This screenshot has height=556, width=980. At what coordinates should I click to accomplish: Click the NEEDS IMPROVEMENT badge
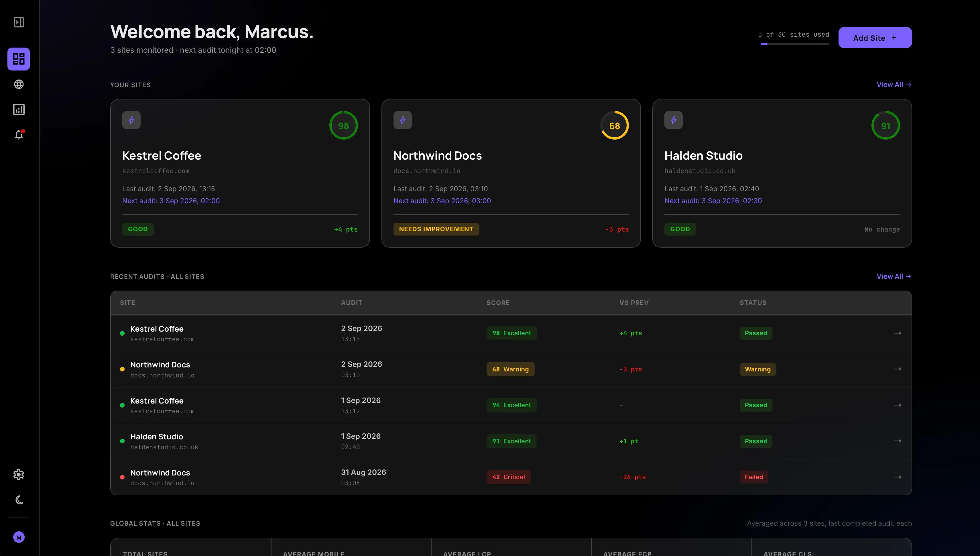click(x=436, y=229)
